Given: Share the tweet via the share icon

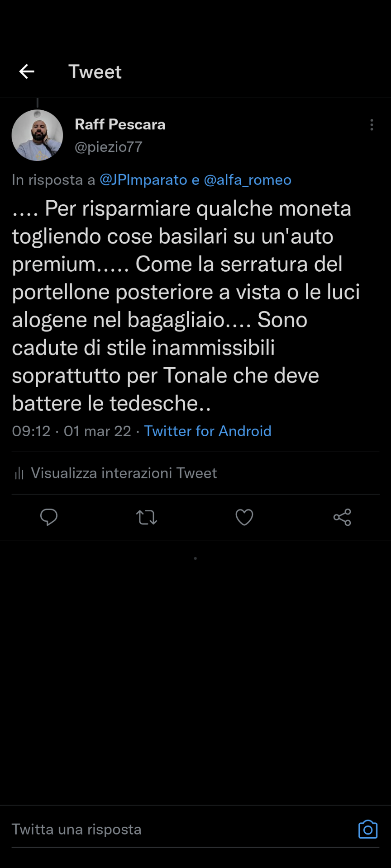Looking at the screenshot, I should coord(342,517).
